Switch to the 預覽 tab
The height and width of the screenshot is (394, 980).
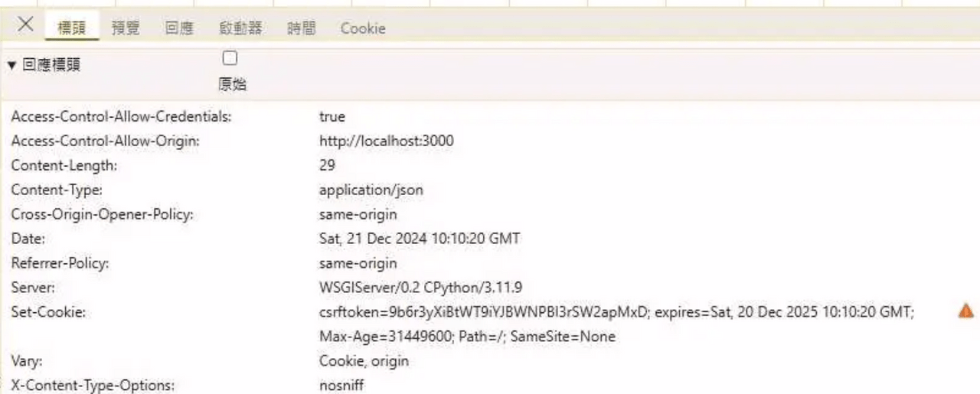click(x=126, y=28)
